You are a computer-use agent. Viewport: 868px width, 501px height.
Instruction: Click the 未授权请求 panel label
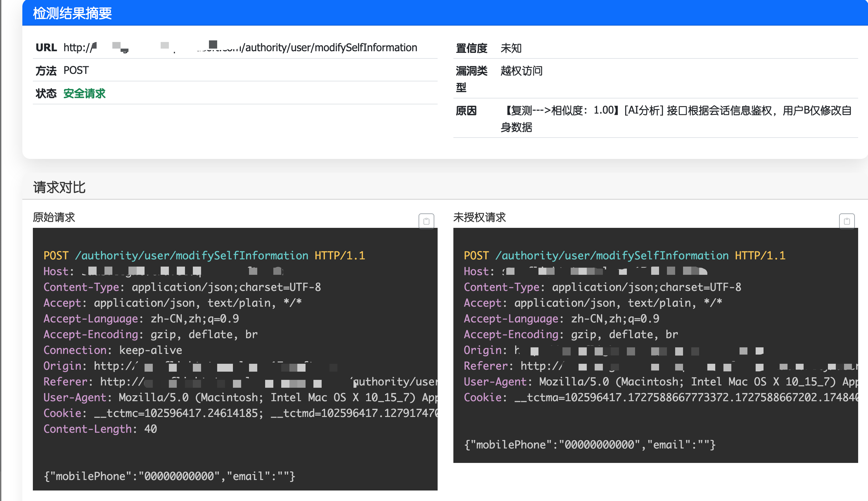click(x=479, y=217)
